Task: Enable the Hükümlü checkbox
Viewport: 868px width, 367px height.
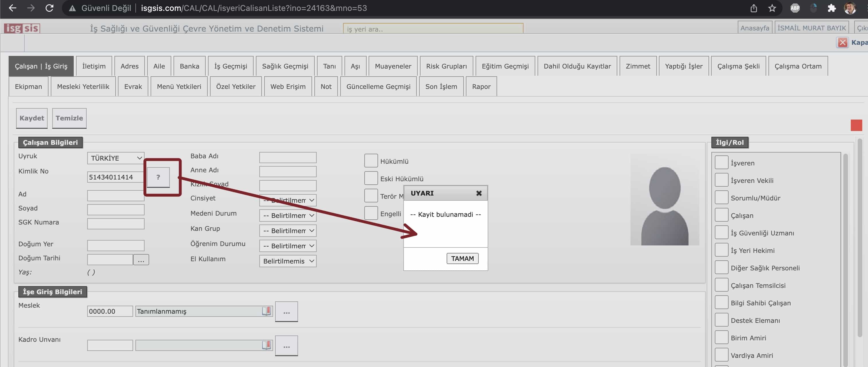Action: tap(371, 161)
